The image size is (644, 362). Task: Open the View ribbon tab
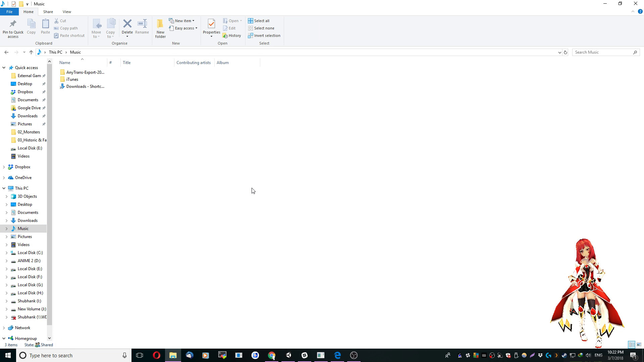click(67, 11)
